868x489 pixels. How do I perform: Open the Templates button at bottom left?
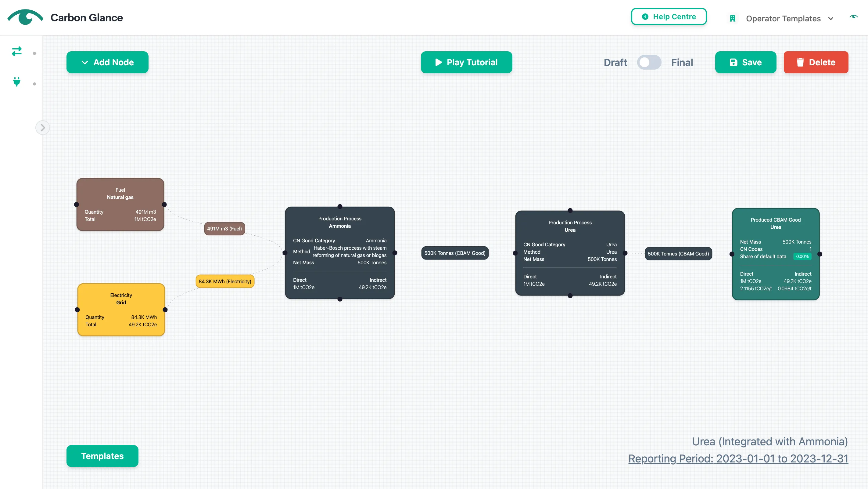[x=102, y=456]
